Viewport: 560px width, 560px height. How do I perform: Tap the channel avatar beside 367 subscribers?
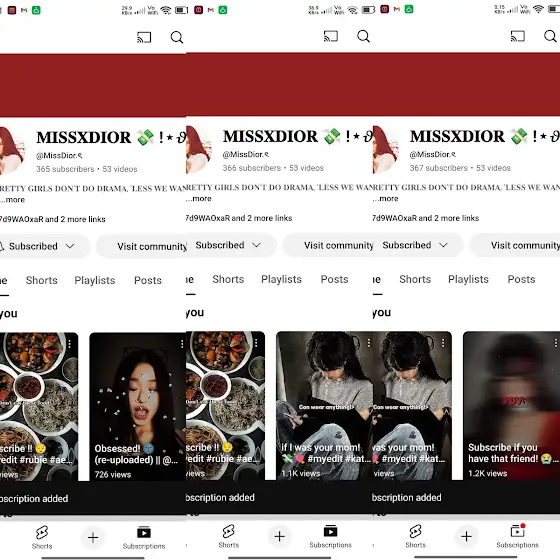pos(386,149)
